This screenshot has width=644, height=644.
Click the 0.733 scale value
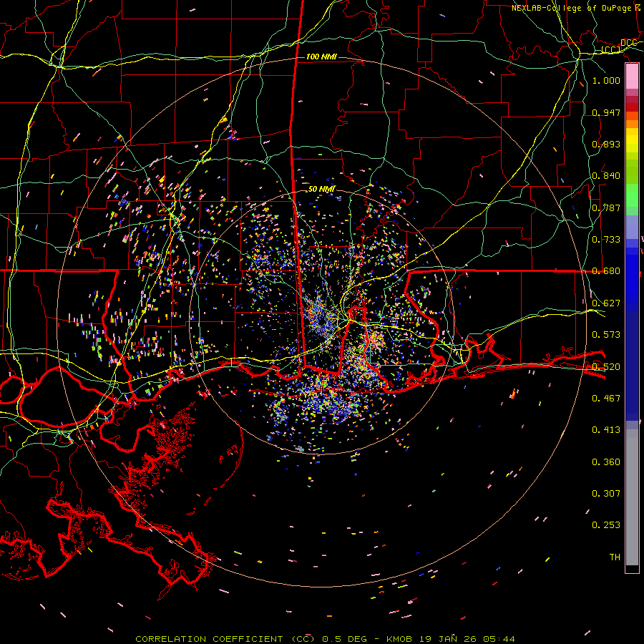pos(606,240)
